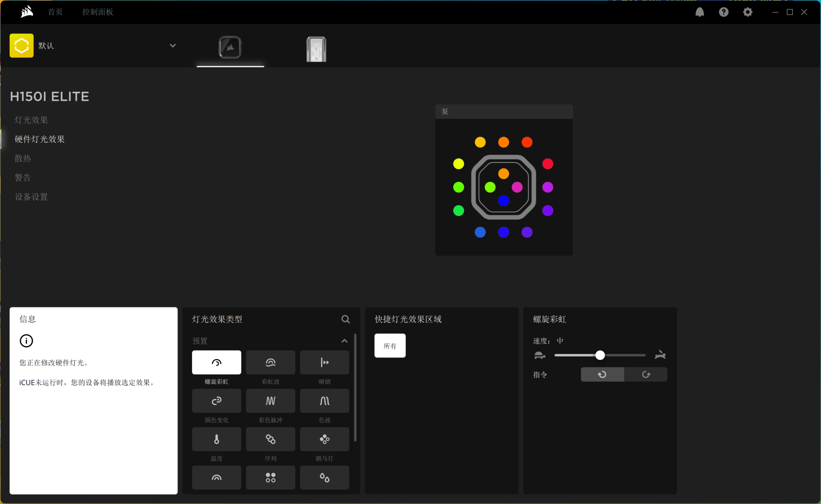
Task: Adjust the 速度 speed slider handle
Action: [x=600, y=355]
